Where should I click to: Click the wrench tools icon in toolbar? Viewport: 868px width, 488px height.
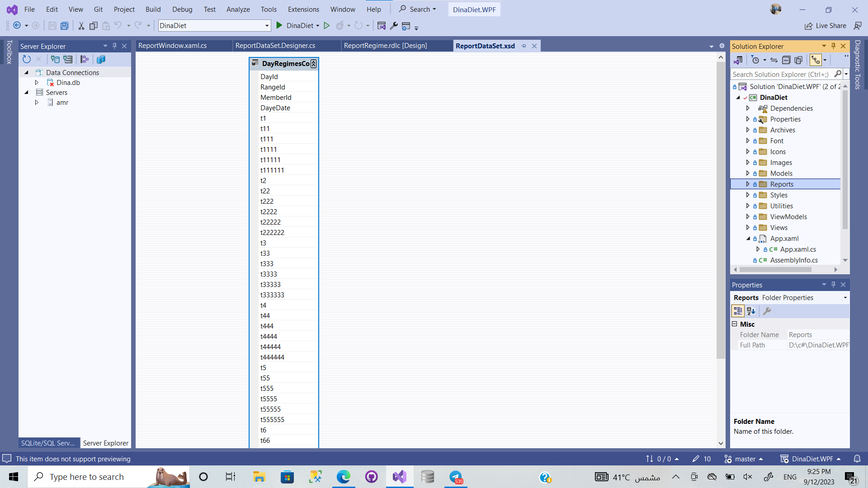(x=394, y=26)
